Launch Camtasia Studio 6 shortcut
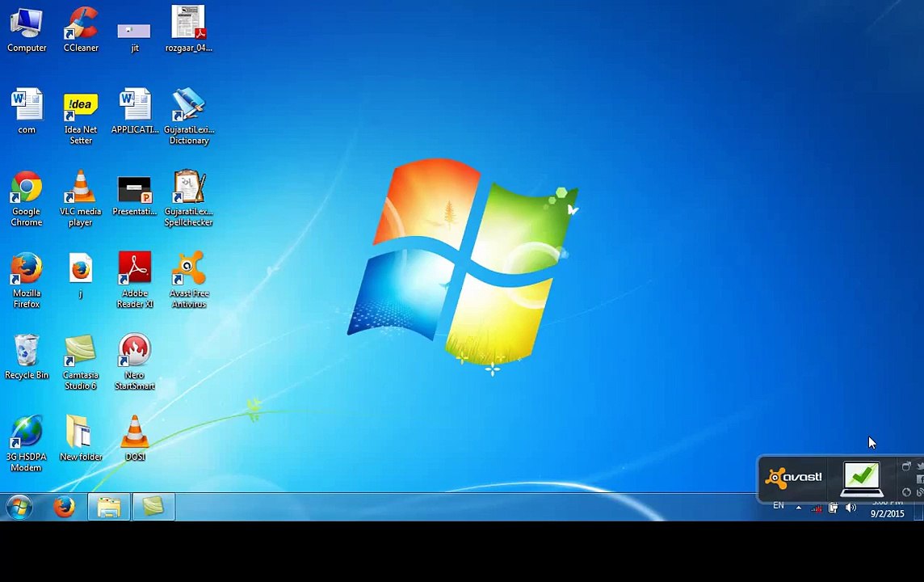This screenshot has width=924, height=582. tap(81, 362)
